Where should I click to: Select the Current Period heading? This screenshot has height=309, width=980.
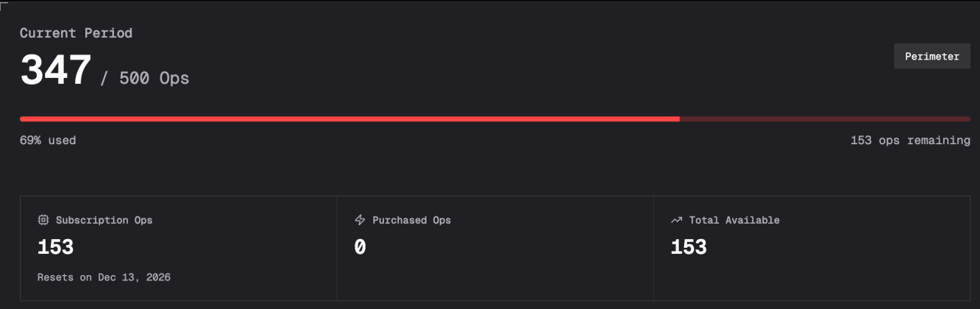(76, 33)
